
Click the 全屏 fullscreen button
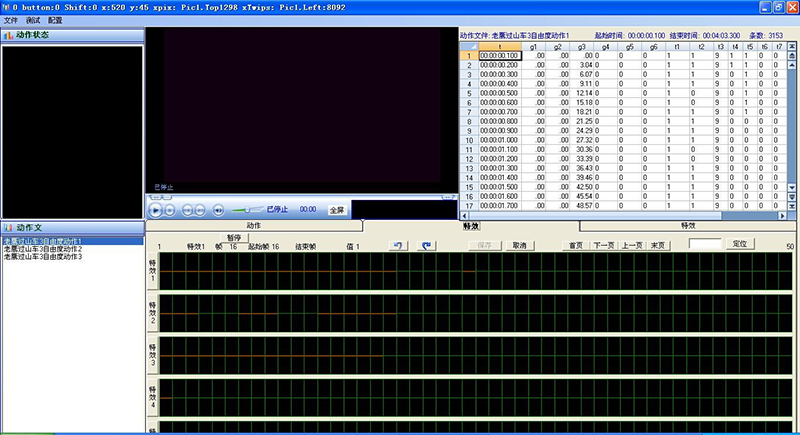(x=337, y=210)
